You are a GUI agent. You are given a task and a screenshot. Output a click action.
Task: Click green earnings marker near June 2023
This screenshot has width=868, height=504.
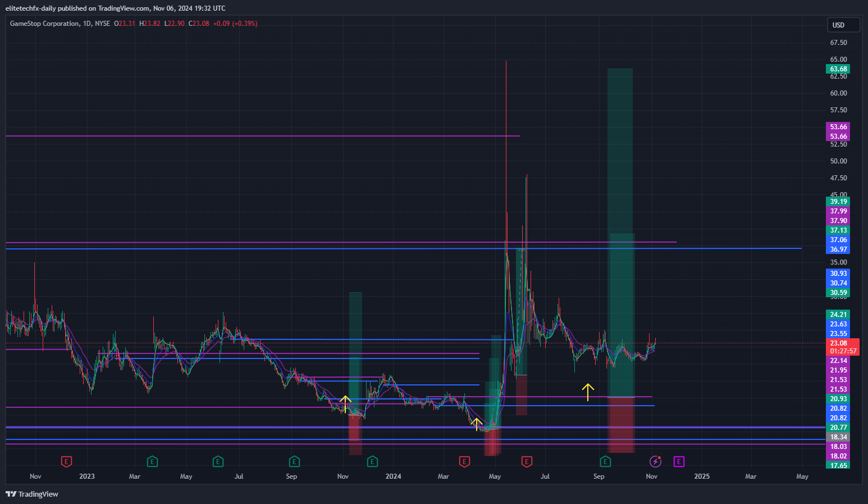click(x=218, y=462)
